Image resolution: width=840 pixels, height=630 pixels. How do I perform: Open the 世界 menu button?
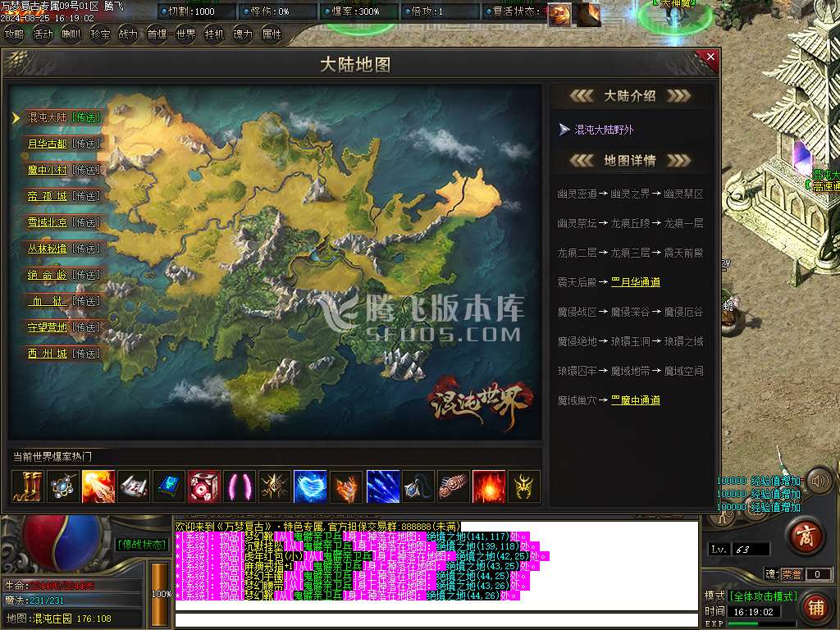click(186, 34)
